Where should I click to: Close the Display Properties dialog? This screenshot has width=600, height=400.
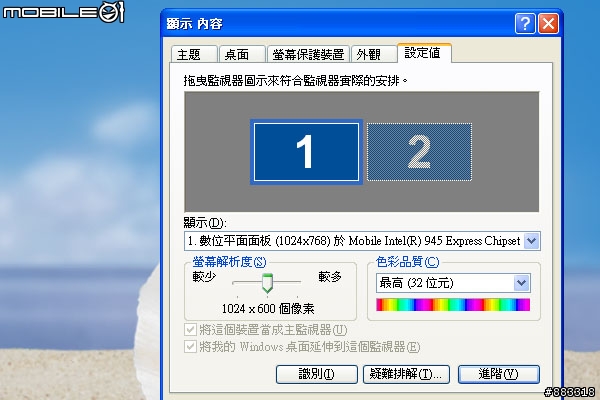[x=548, y=24]
